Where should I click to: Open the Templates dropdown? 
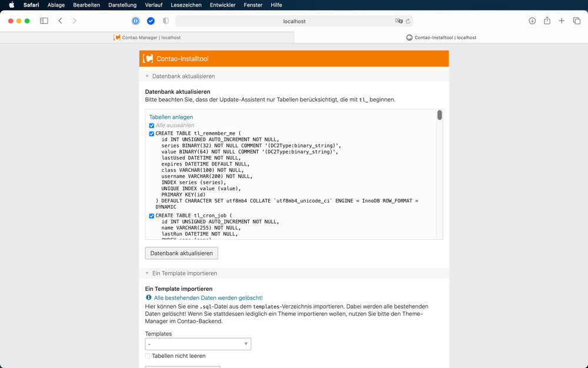click(198, 344)
